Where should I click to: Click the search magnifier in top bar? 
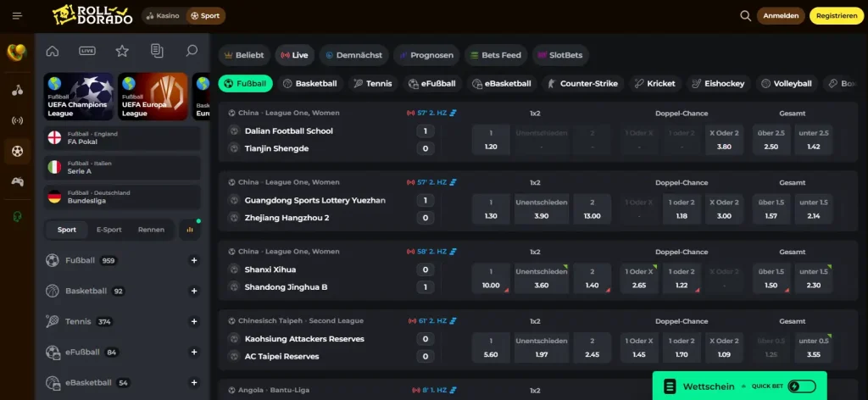745,16
